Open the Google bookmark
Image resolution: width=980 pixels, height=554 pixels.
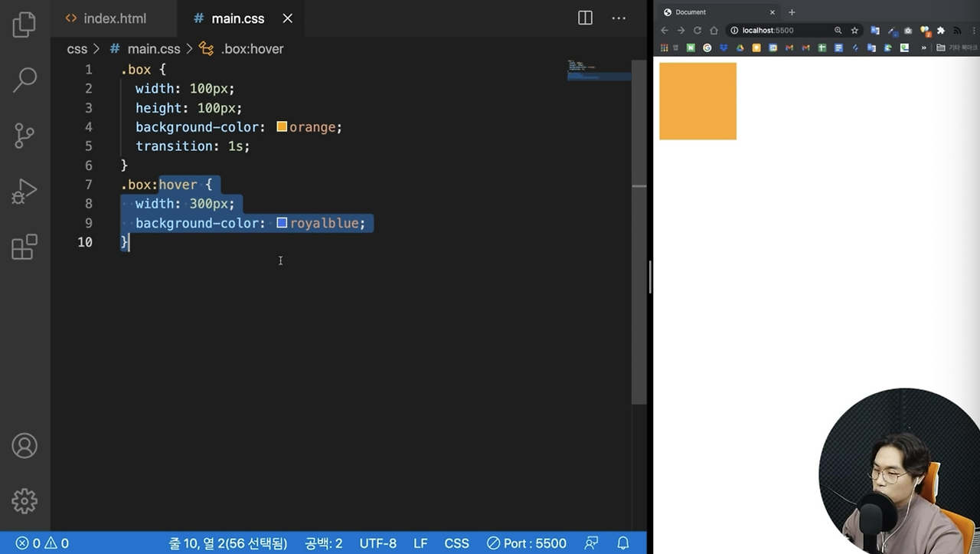(707, 48)
